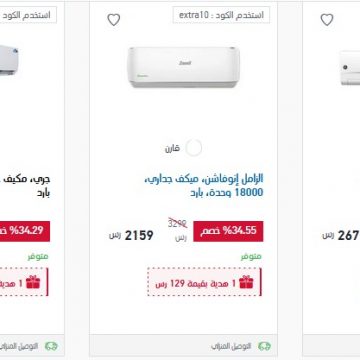The image size is (360, 360).
Task: Click the gift box icon in center card
Action: [246, 282]
